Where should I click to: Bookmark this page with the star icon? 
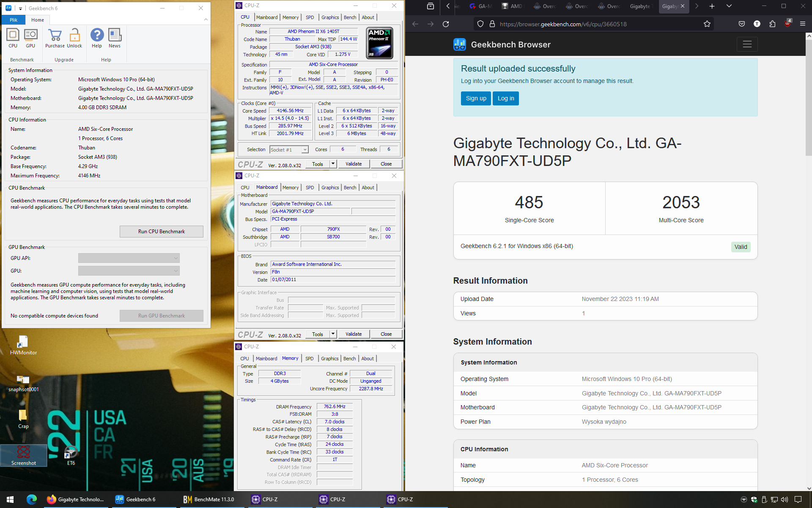707,24
